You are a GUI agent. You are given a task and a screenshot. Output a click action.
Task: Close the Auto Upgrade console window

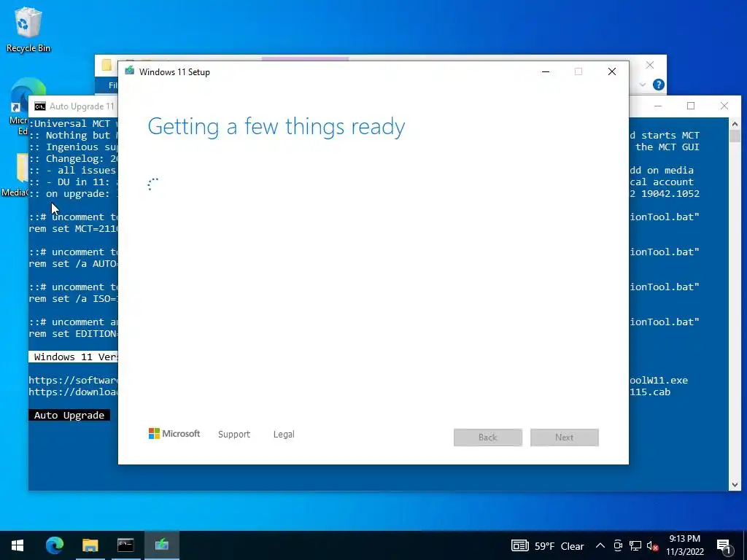click(724, 106)
